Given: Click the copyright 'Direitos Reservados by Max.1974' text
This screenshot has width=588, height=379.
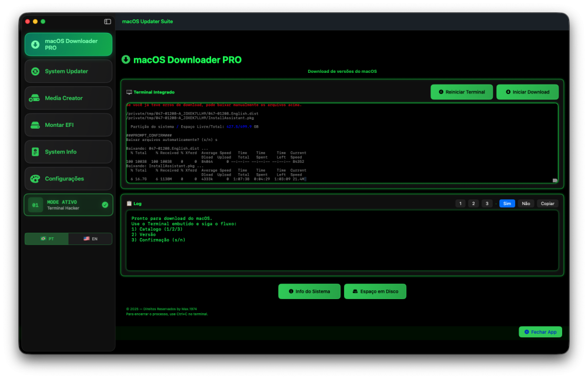Looking at the screenshot, I should 162,309.
